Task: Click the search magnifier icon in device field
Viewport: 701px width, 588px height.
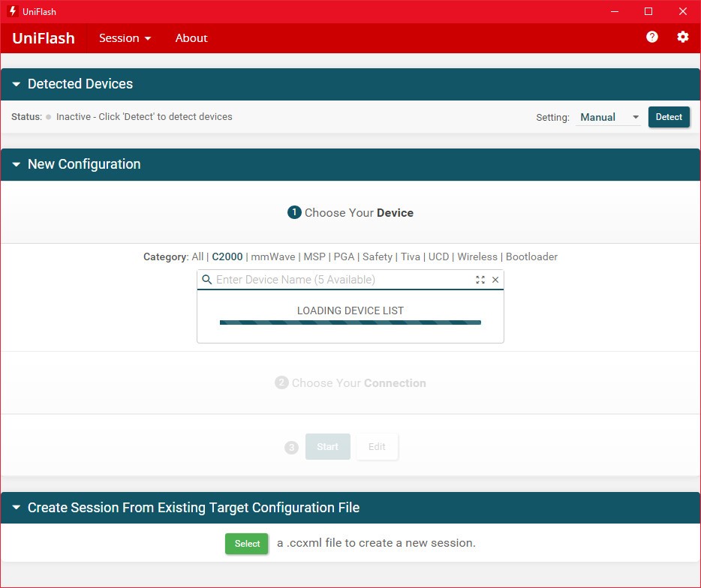Action: (x=206, y=280)
